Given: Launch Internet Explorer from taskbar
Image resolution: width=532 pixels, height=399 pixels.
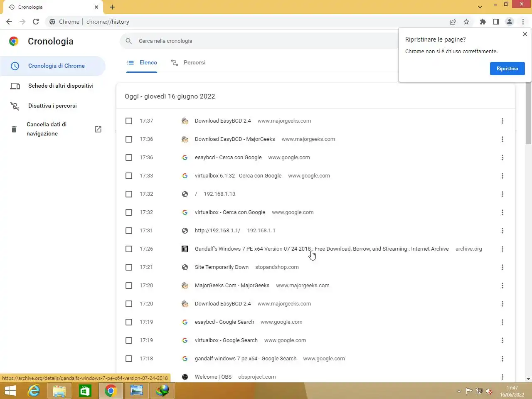Looking at the screenshot, I should click(x=34, y=391).
